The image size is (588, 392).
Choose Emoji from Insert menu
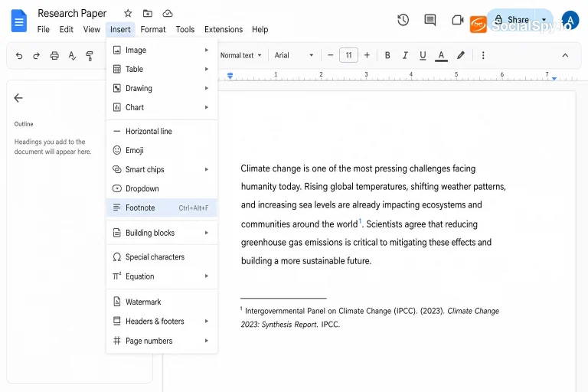tap(162, 150)
